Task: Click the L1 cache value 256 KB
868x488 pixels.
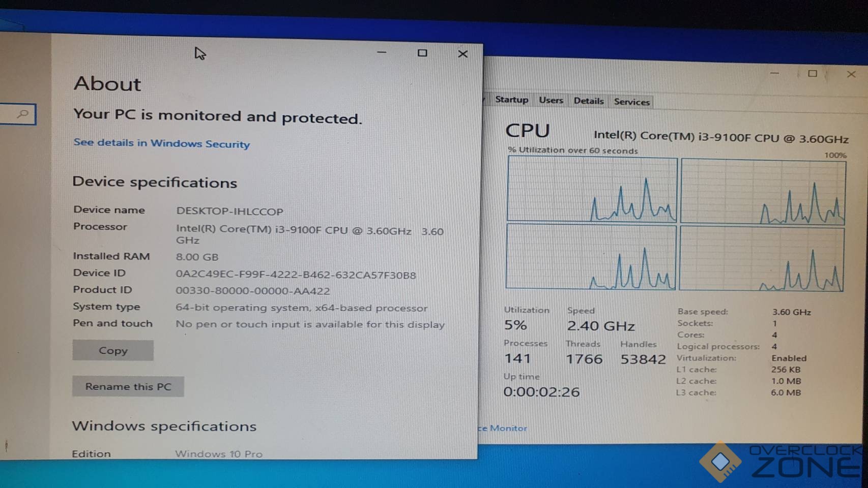Action: [x=786, y=370]
